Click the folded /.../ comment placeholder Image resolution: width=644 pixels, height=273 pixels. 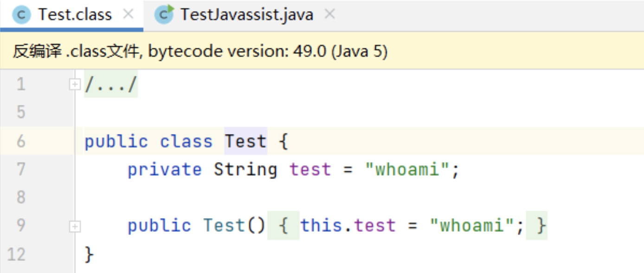pos(111,84)
